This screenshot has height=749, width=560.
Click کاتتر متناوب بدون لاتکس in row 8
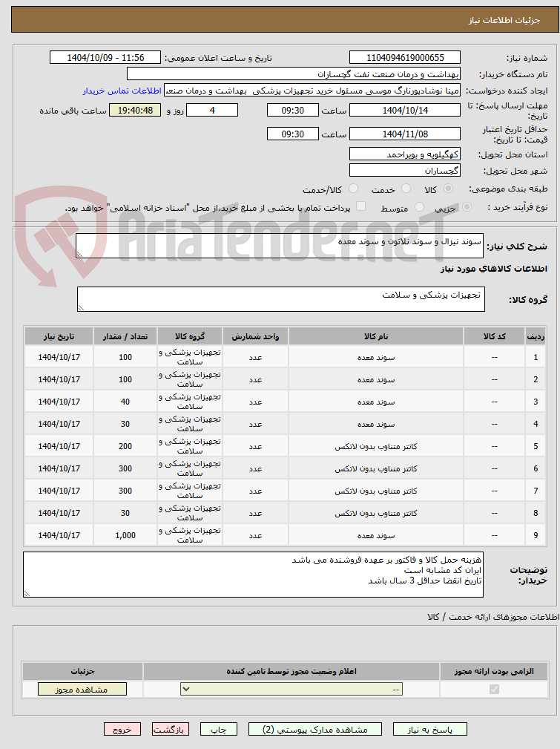(x=376, y=513)
